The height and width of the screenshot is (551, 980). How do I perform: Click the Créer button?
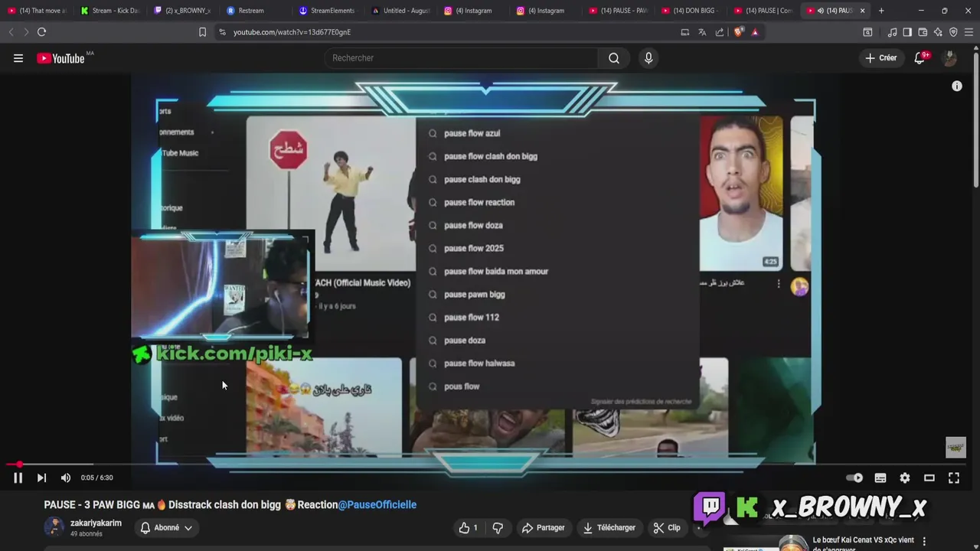pyautogui.click(x=880, y=58)
